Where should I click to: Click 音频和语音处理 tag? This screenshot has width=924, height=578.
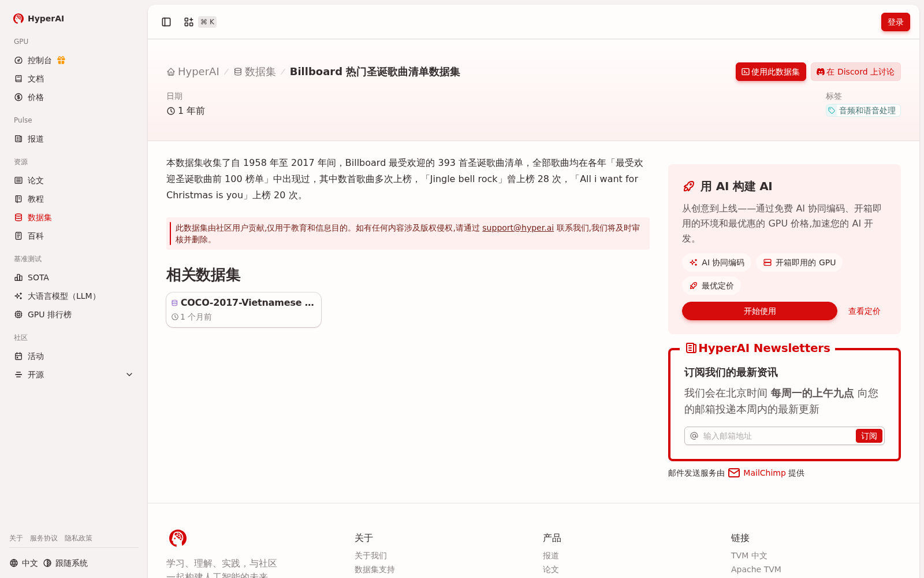(863, 110)
